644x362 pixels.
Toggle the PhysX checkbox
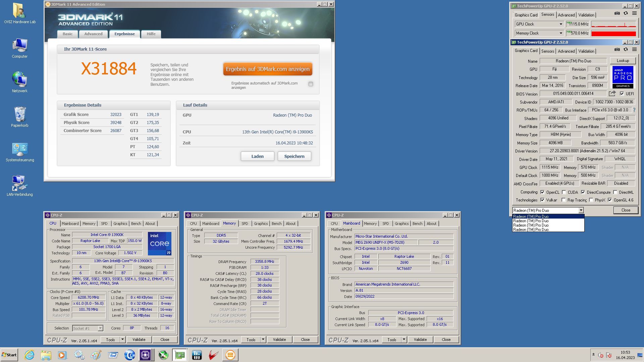[x=591, y=200]
